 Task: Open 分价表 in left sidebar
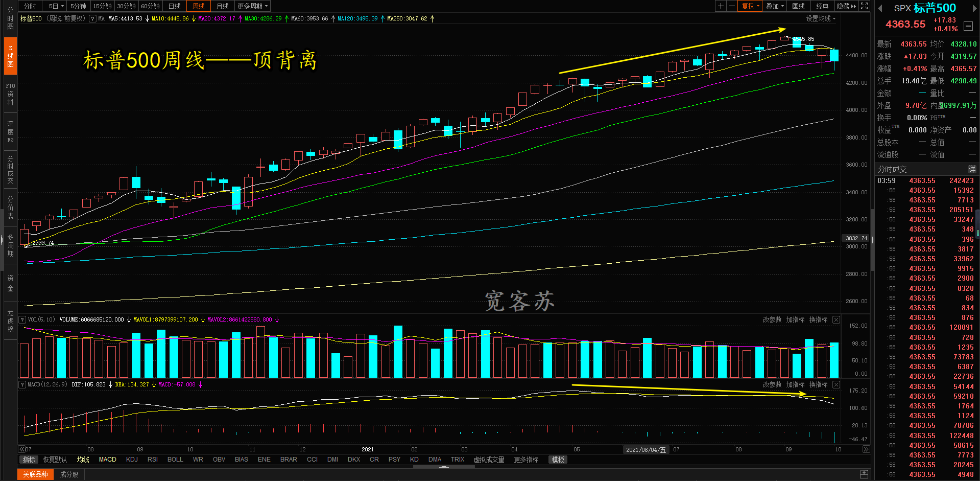(10, 208)
